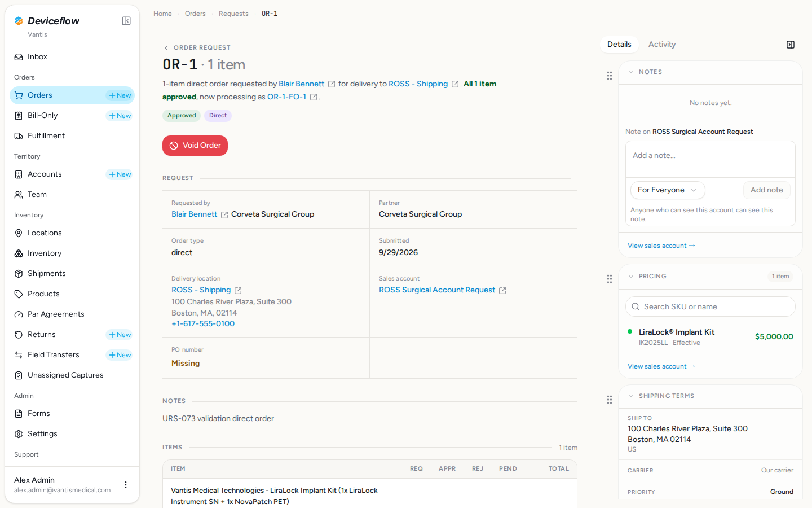The width and height of the screenshot is (812, 508).
Task: Click the drag handle beside Notes panel
Action: point(610,76)
